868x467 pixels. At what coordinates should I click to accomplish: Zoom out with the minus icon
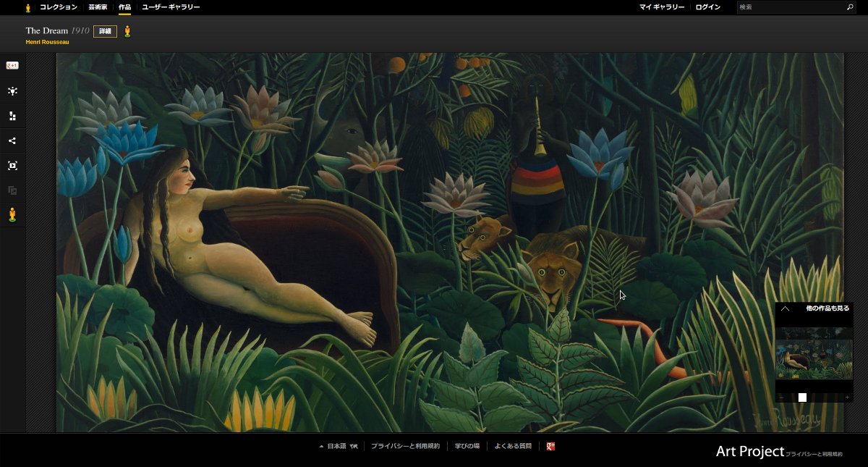(781, 397)
